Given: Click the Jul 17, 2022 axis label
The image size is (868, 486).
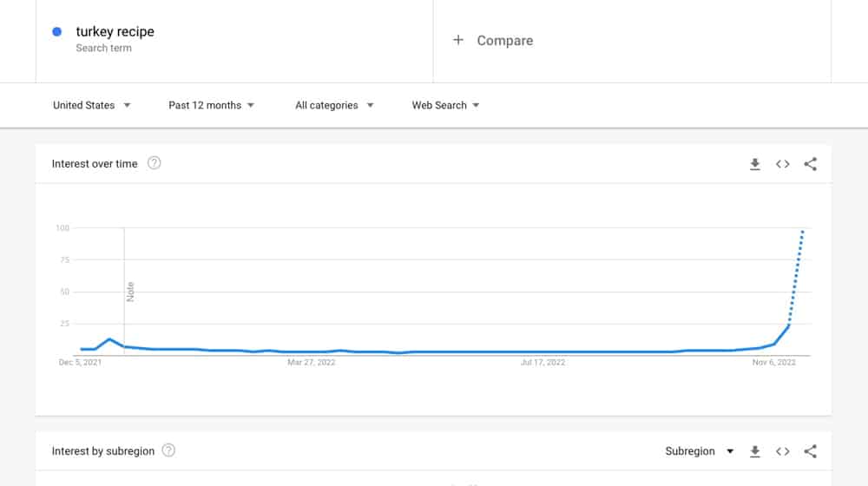Looking at the screenshot, I should tap(542, 363).
